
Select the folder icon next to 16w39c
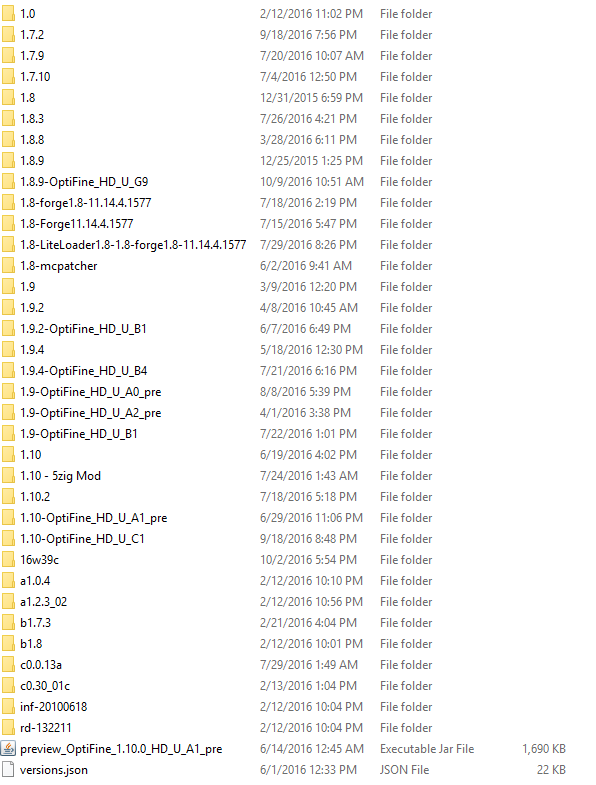tap(8, 560)
